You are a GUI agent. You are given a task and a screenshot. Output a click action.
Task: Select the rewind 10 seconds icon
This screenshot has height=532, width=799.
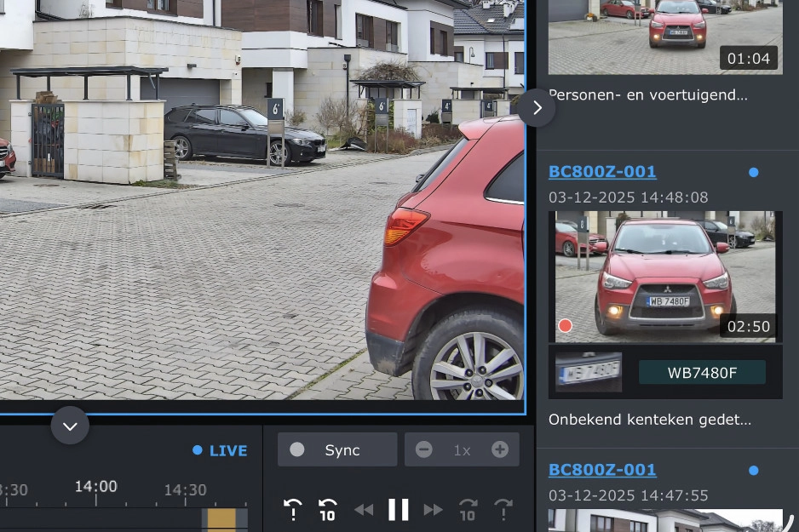326,508
